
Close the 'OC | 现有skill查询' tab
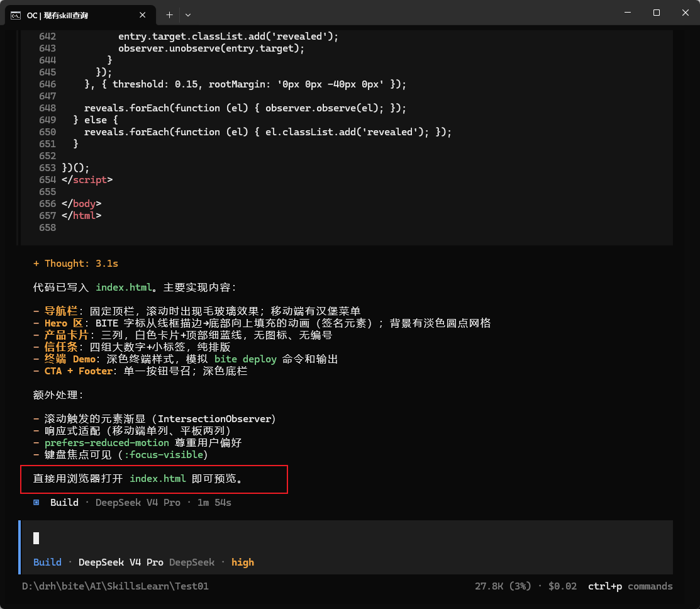pos(142,14)
